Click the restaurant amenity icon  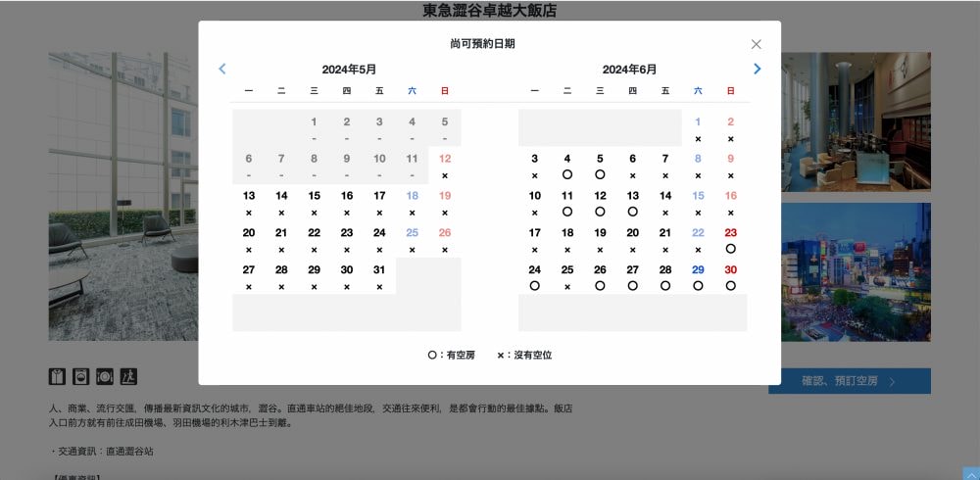tap(105, 376)
